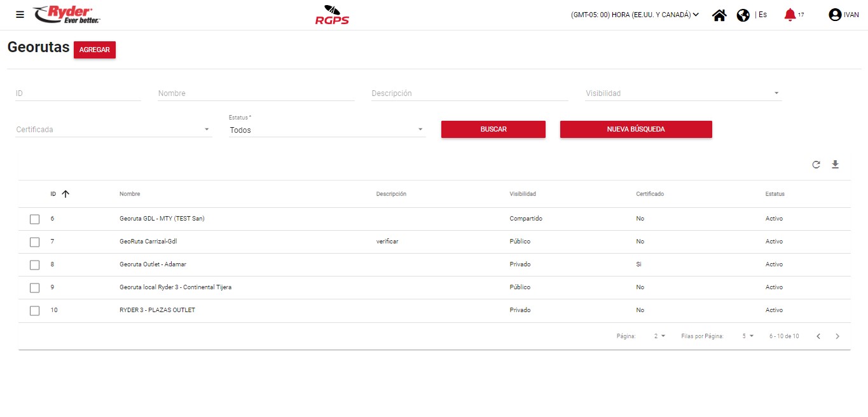Viewport: 868px width, 417px height.
Task: Click the AGREGAR button
Action: 95,50
